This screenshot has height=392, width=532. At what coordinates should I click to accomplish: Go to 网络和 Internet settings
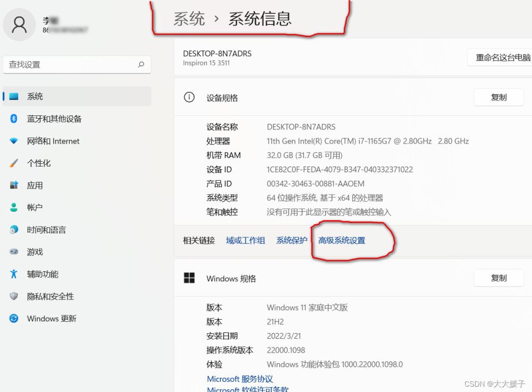coord(77,141)
